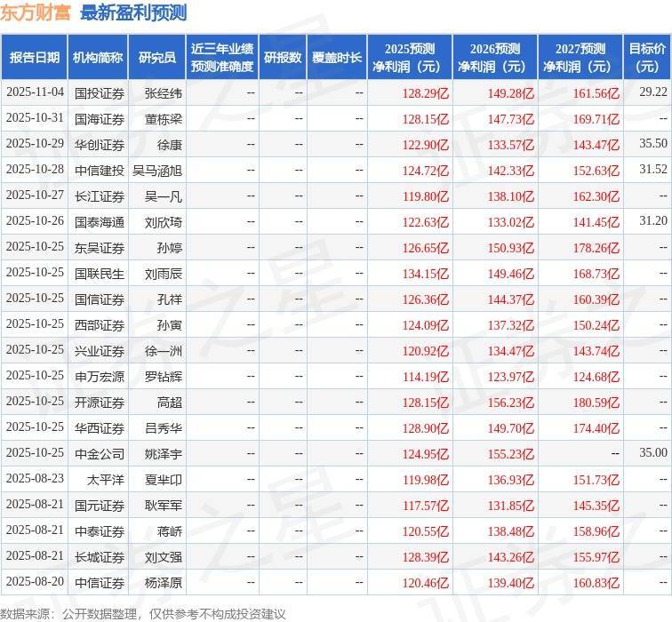This screenshot has height=622, width=672.
Task: Click the 180.59亿 forecast value
Action: click(596, 403)
